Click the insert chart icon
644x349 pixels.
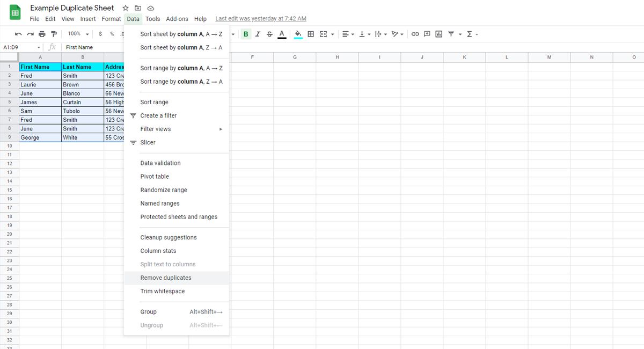pyautogui.click(x=439, y=34)
